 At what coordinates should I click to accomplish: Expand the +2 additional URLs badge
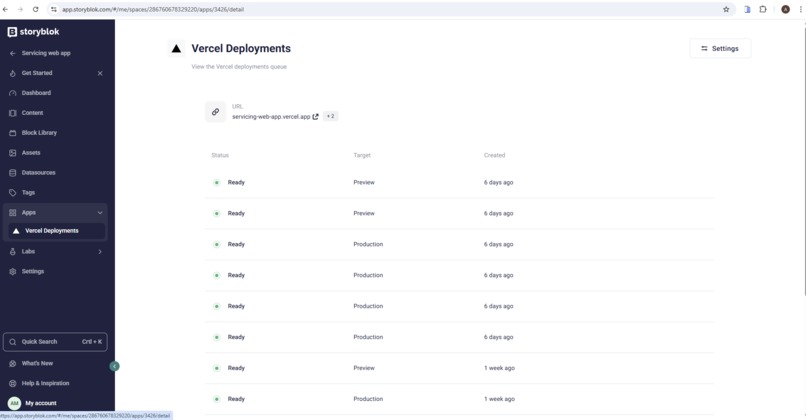click(331, 116)
